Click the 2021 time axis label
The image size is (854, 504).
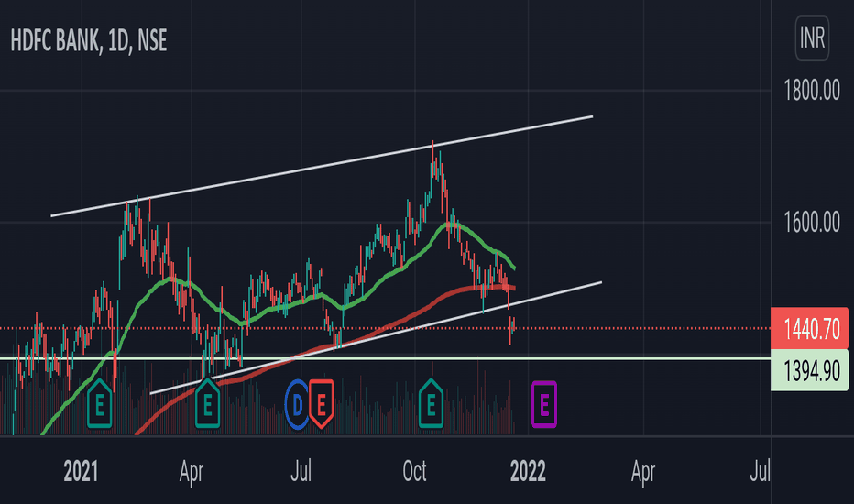(81, 471)
